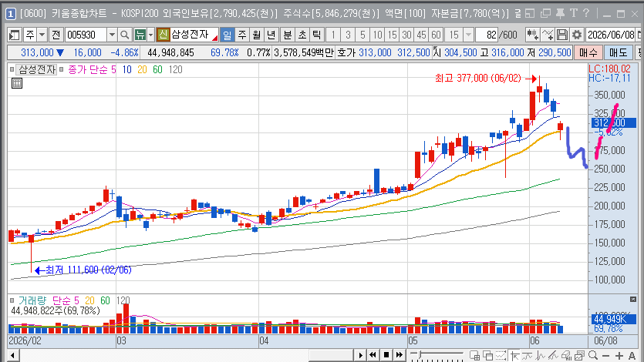Open the interval 15 dropdown arrow
This screenshot has height=362, width=644.
[468, 35]
